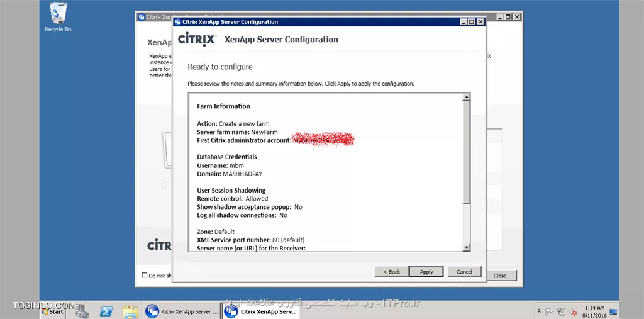
Task: Click the Citrix logo in the wizard header
Action: tap(197, 40)
